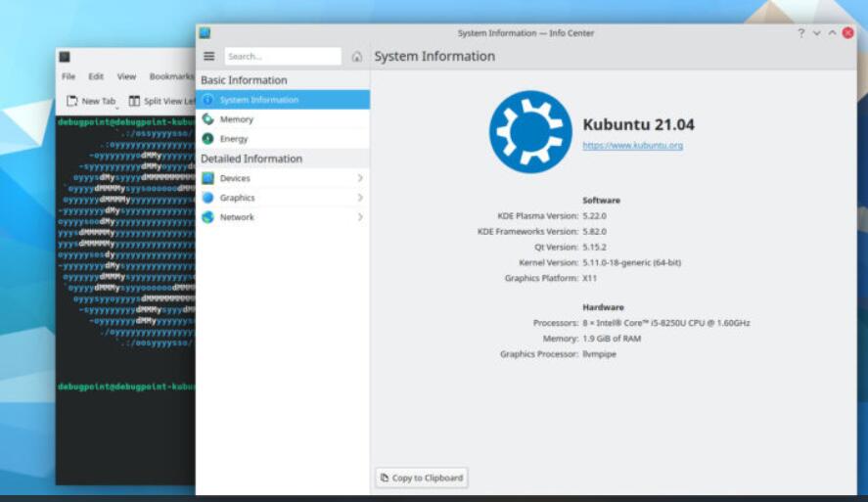Open the Bookmarks menu in the terminal window
This screenshot has width=868, height=502.
pyautogui.click(x=171, y=76)
